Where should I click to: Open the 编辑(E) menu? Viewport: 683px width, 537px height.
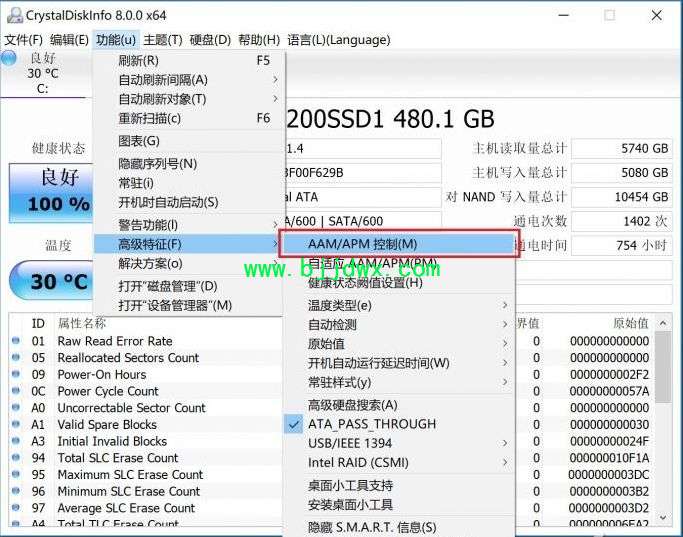pyautogui.click(x=69, y=40)
